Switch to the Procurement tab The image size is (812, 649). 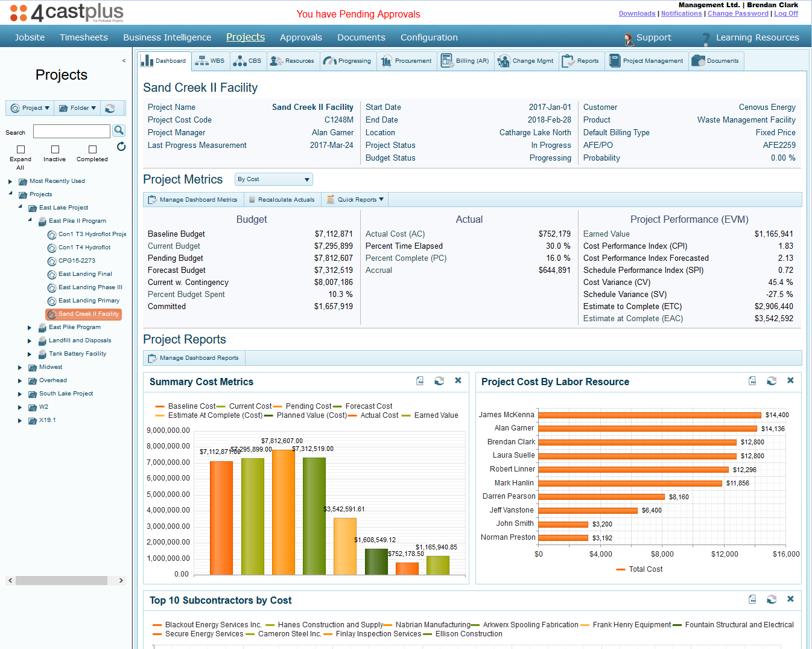click(x=407, y=61)
